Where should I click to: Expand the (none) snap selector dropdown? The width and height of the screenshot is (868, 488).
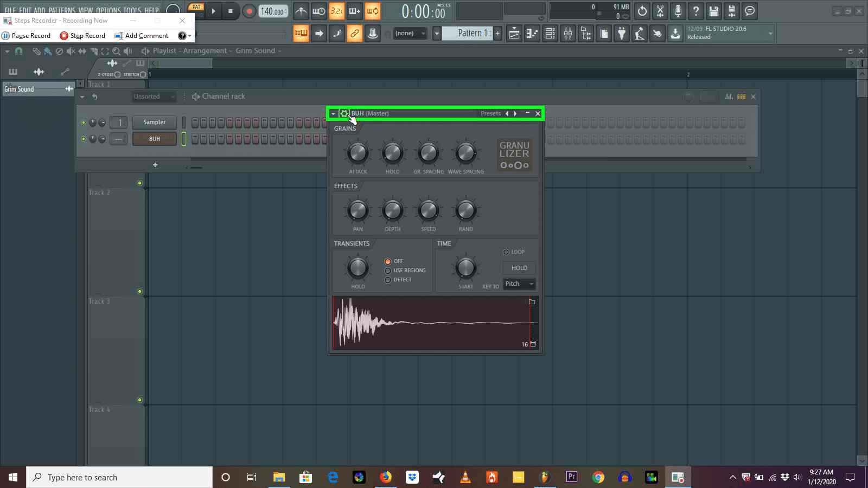coord(410,33)
